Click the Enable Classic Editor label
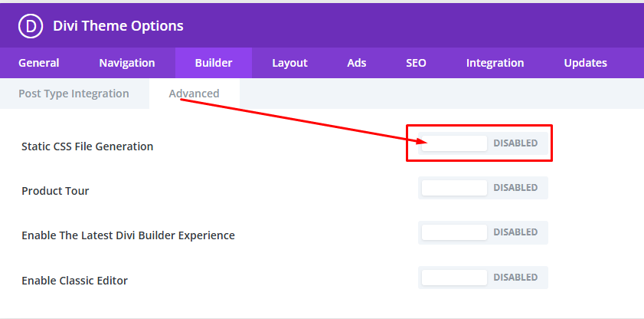Screen dimensions: 644x319 click(74, 281)
